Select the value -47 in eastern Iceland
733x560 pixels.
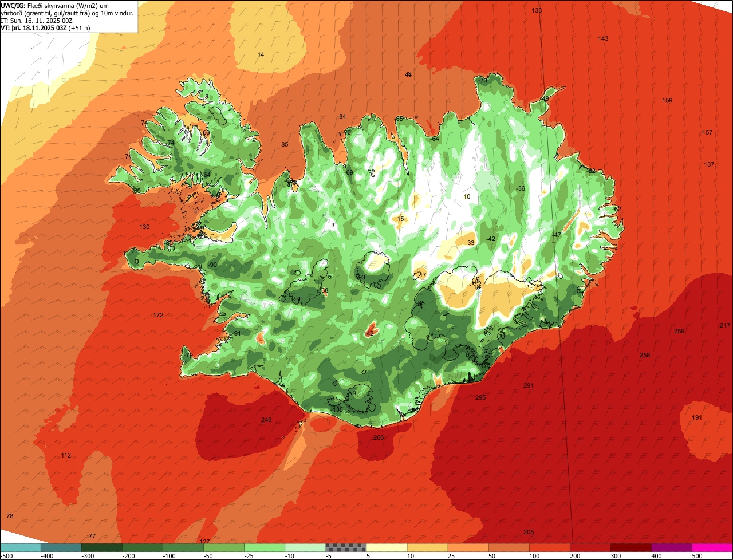[556, 235]
